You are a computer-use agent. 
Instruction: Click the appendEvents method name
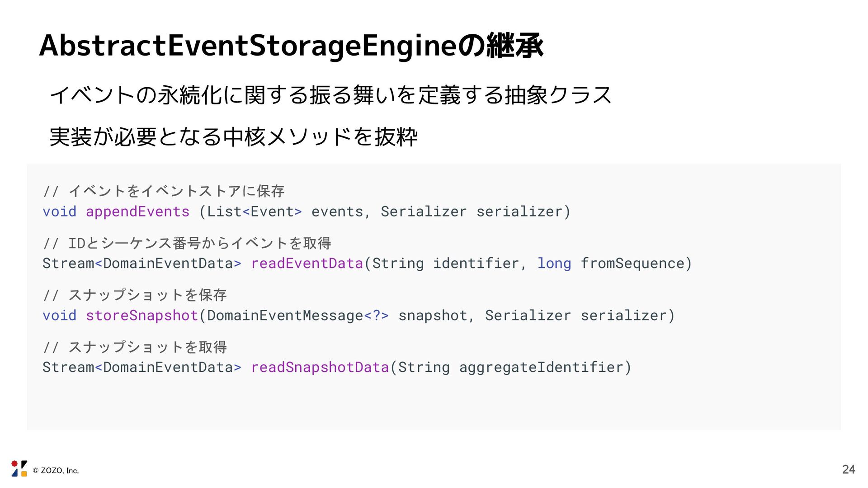(x=137, y=211)
